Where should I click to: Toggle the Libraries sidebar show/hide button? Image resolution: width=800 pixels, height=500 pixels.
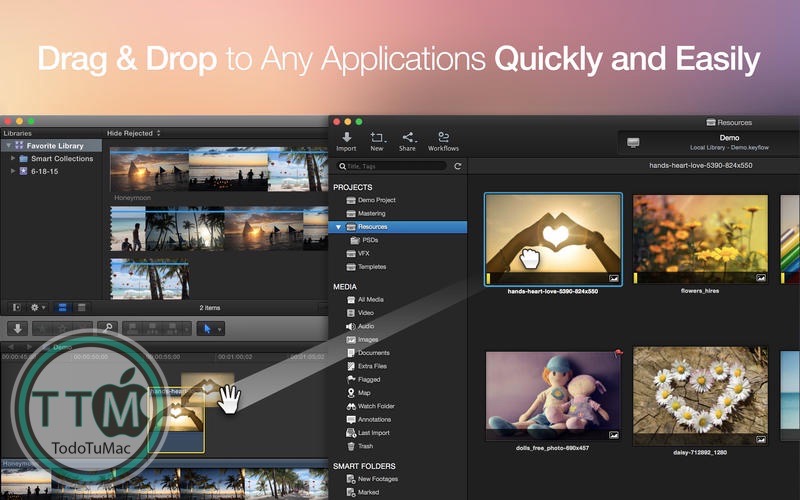17,307
